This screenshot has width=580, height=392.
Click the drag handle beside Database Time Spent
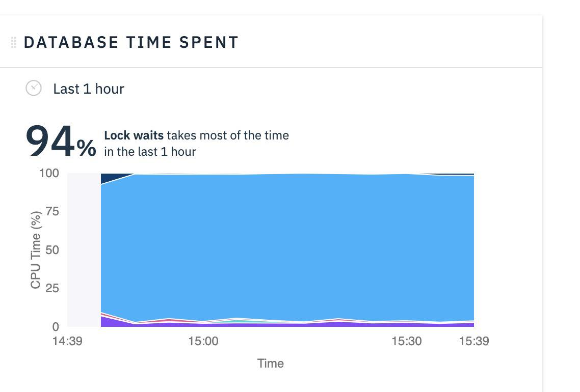pyautogui.click(x=14, y=42)
